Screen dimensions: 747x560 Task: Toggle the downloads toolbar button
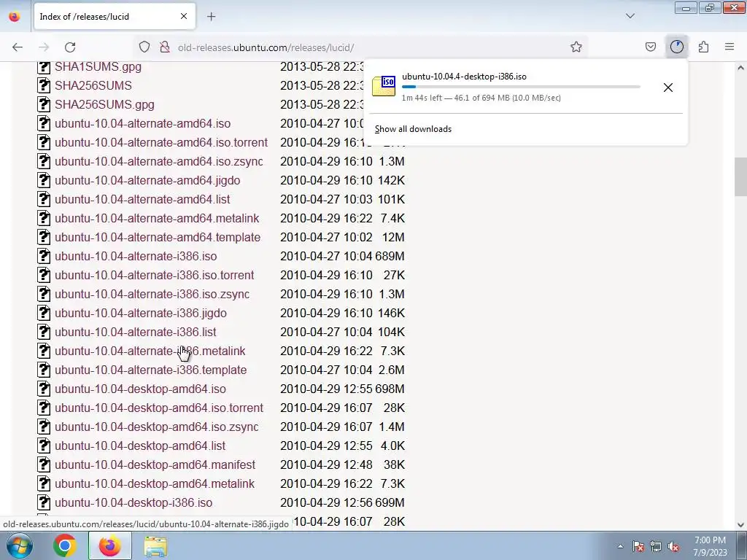click(x=677, y=47)
